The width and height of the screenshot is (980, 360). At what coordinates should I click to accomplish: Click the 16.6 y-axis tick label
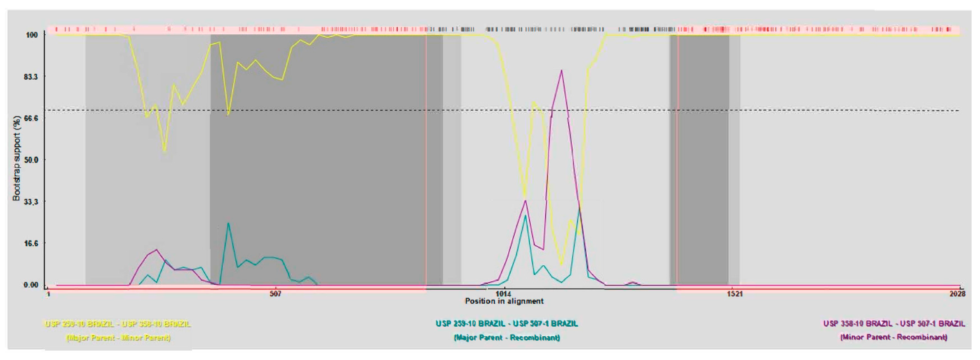point(31,243)
